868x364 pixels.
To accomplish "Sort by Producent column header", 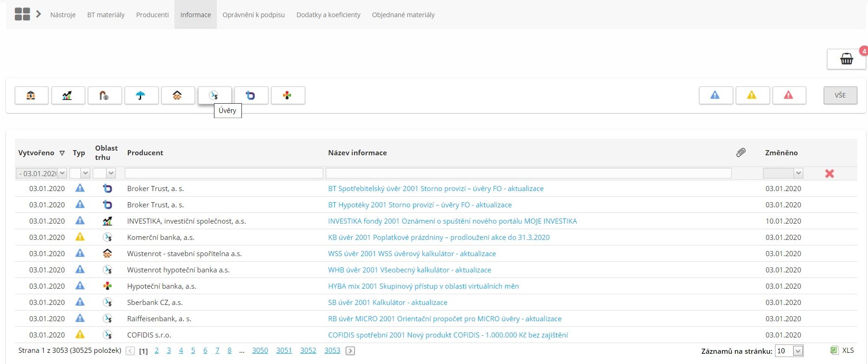I will [x=145, y=152].
